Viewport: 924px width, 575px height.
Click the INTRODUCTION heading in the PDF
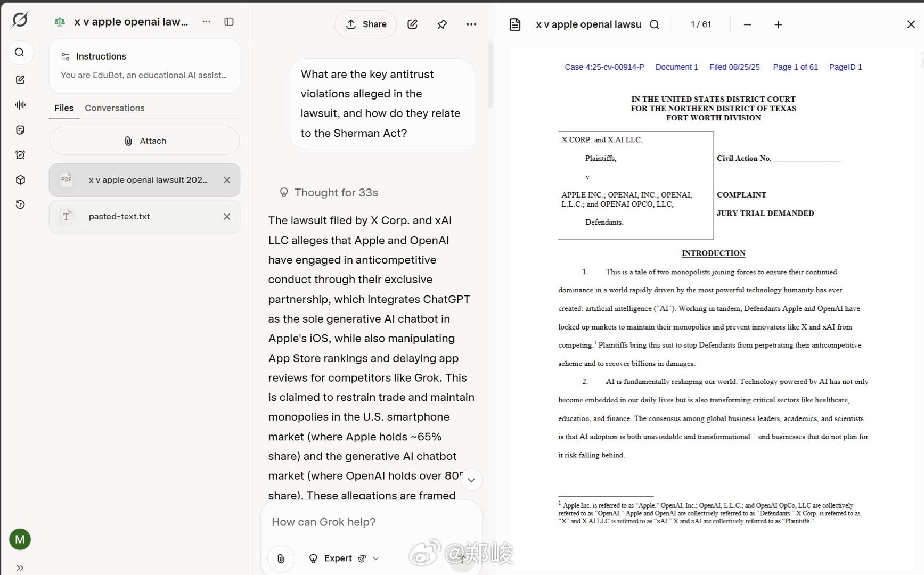(714, 253)
